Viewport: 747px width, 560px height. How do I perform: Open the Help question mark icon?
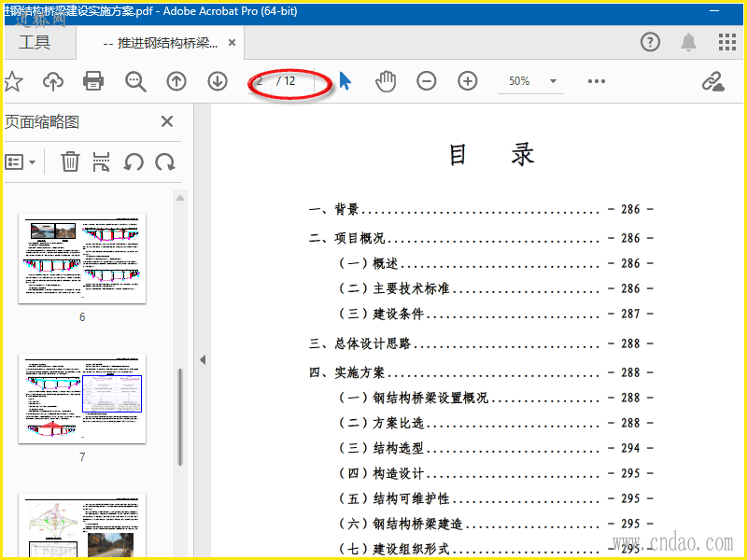[x=650, y=42]
